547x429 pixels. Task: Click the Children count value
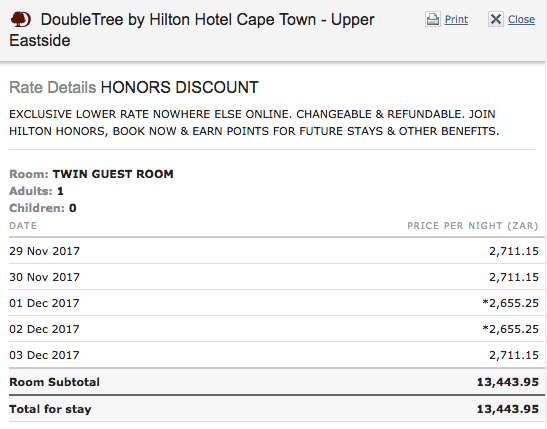pyautogui.click(x=73, y=208)
